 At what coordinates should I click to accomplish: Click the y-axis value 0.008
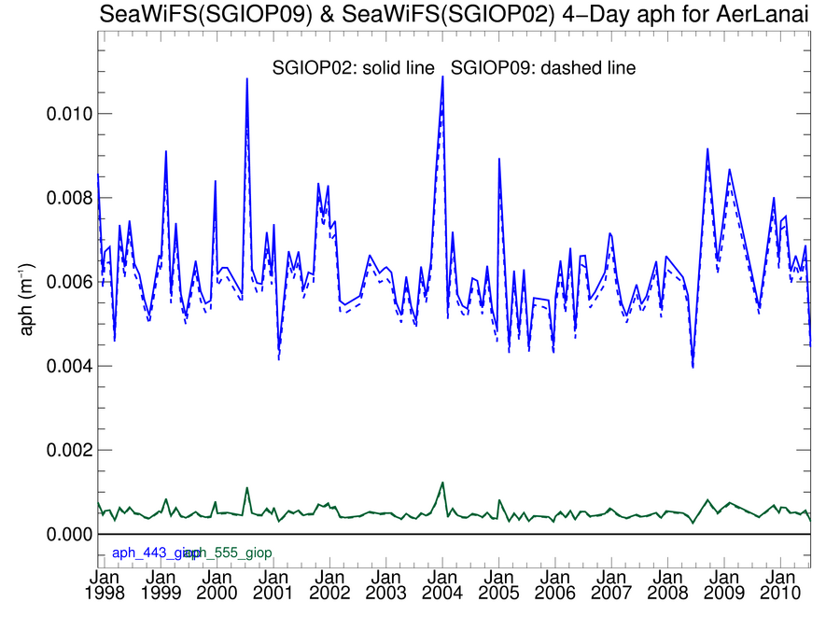[69, 198]
